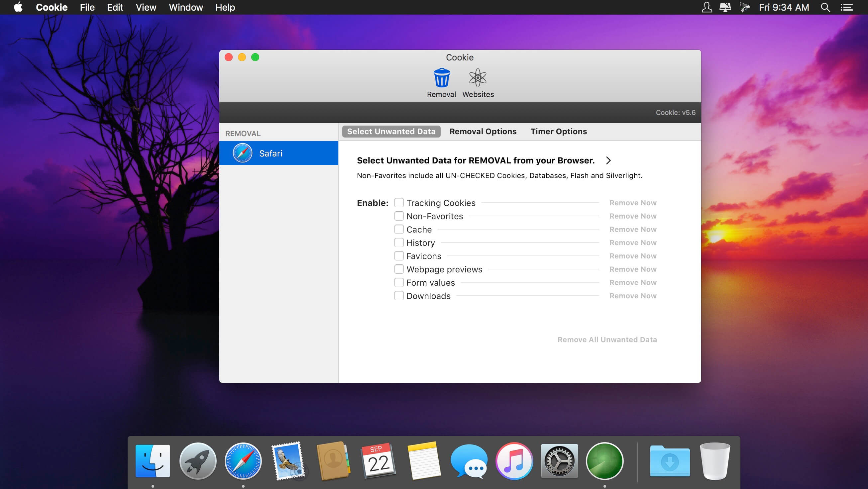Screen dimensions: 868x489
Task: Click Remove Now for Cache
Action: coord(633,229)
